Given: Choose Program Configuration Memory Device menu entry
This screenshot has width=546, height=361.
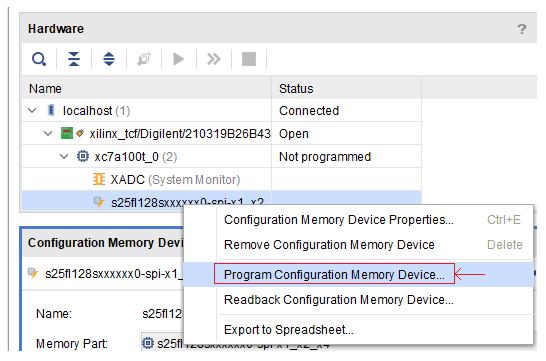Looking at the screenshot, I should coord(334,275).
